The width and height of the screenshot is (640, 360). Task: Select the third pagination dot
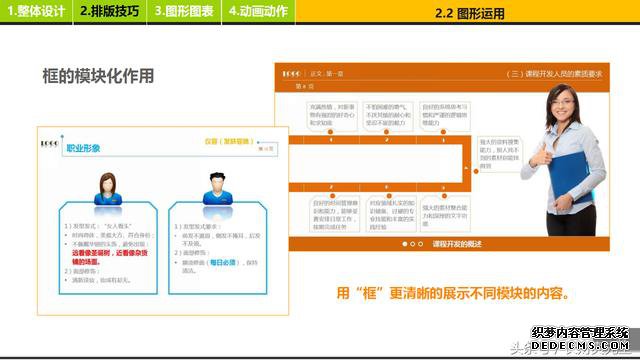[420, 244]
